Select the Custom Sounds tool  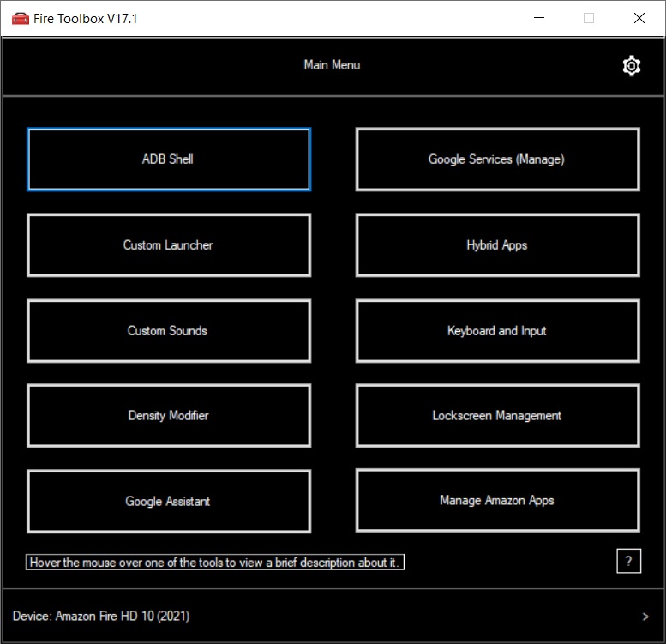tap(169, 331)
